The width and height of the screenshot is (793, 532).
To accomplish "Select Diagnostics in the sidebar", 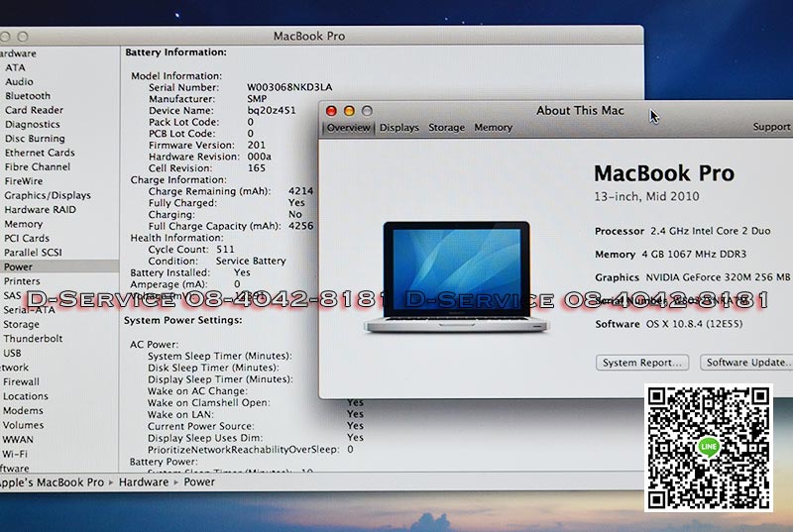I will (x=33, y=124).
